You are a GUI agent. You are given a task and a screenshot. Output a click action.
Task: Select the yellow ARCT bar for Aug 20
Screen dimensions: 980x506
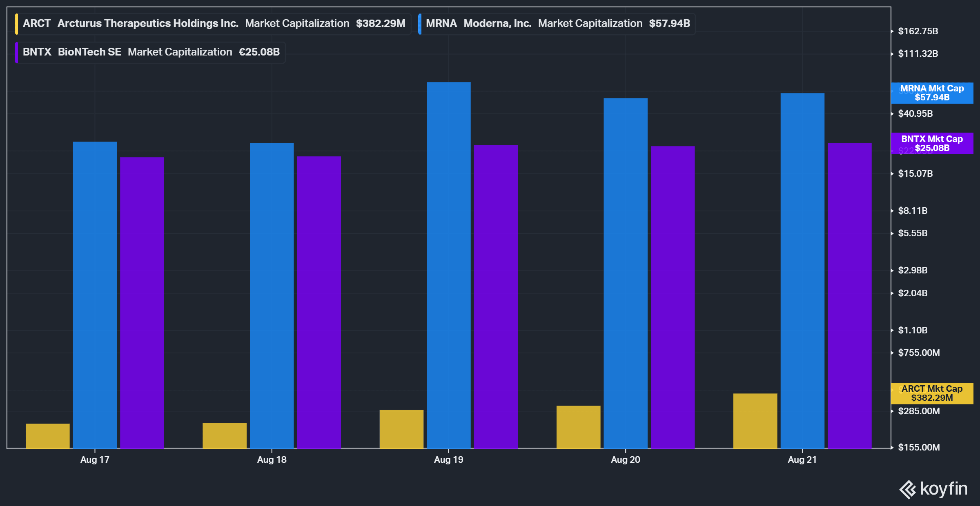click(x=578, y=427)
